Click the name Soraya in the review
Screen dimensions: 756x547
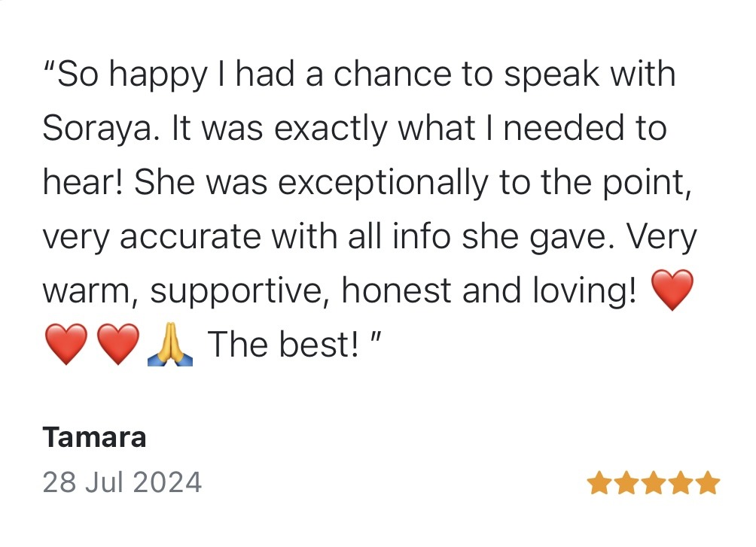[101, 129]
